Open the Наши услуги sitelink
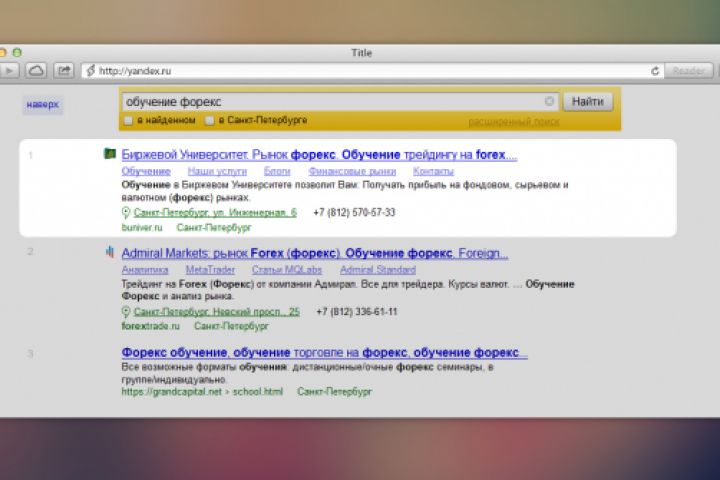This screenshot has width=720, height=480. coord(217,171)
